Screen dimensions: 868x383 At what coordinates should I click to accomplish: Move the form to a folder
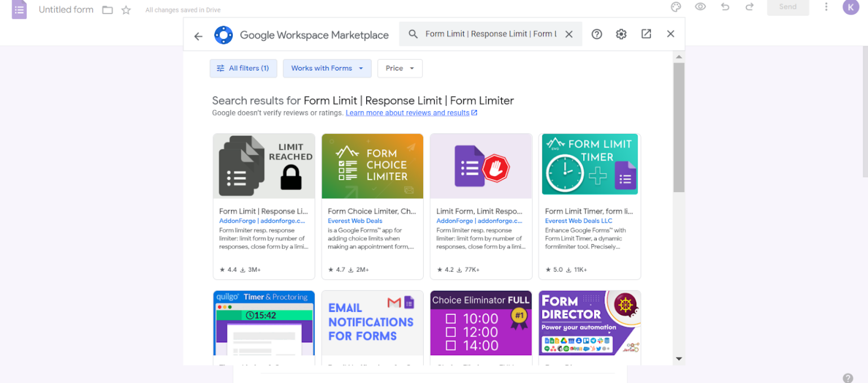pos(107,9)
